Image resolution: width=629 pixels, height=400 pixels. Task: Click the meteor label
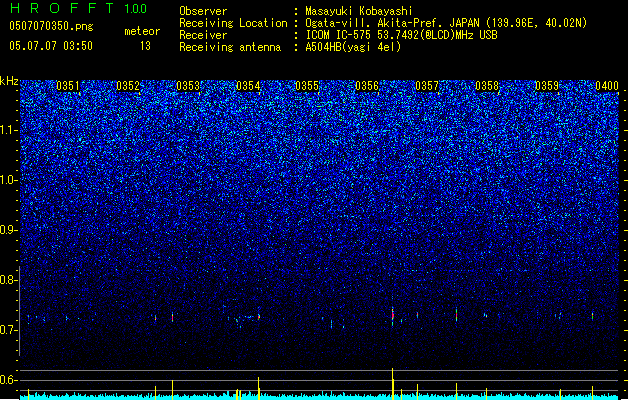142,31
